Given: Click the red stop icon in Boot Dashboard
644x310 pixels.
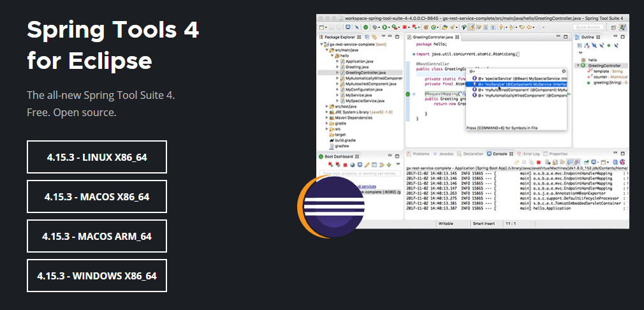Looking at the screenshot, I should coord(345,165).
